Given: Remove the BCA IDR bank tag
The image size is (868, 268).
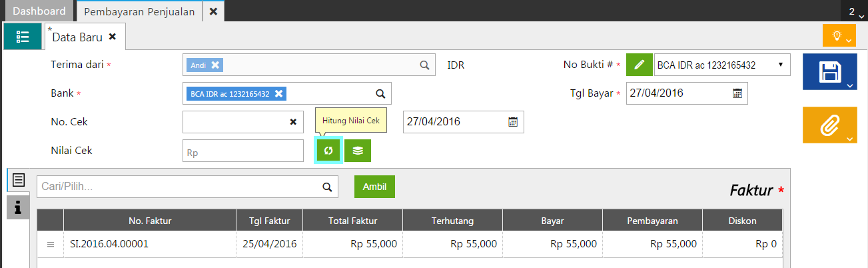Looking at the screenshot, I should click(x=278, y=94).
